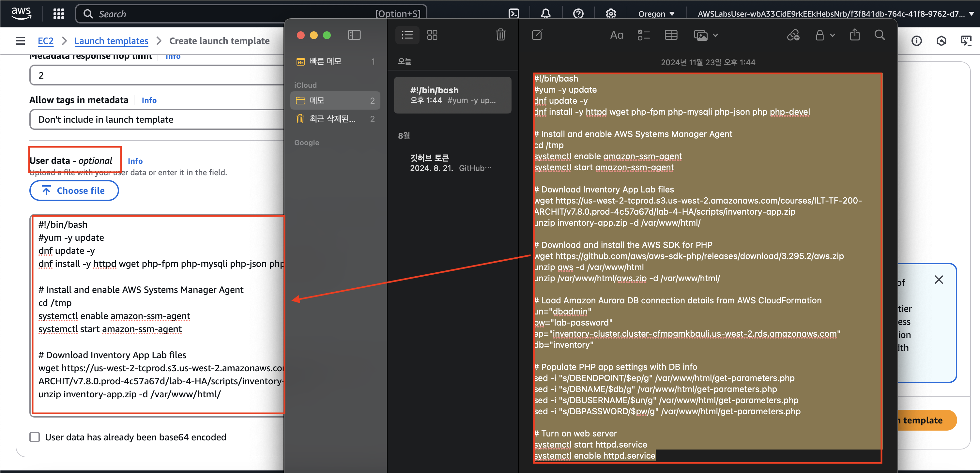Screen dimensions: 980x473
Task: Check 'User data has already been base64 encoded'
Action: (35, 437)
